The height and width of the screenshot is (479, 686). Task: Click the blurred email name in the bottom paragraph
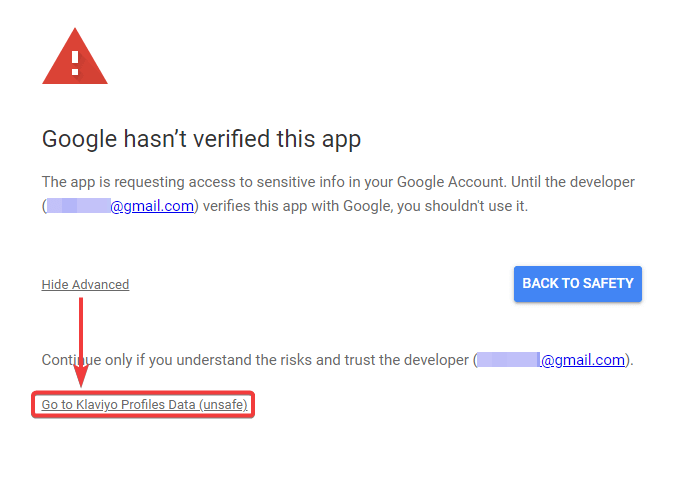click(x=509, y=360)
